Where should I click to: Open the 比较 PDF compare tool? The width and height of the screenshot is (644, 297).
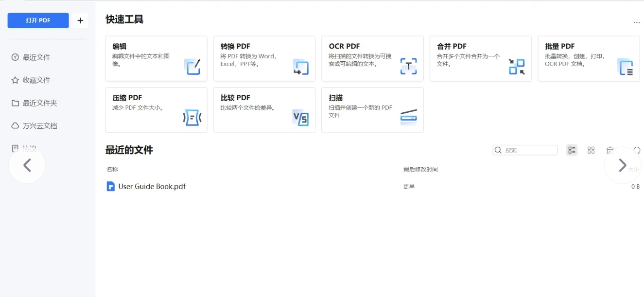tap(264, 110)
